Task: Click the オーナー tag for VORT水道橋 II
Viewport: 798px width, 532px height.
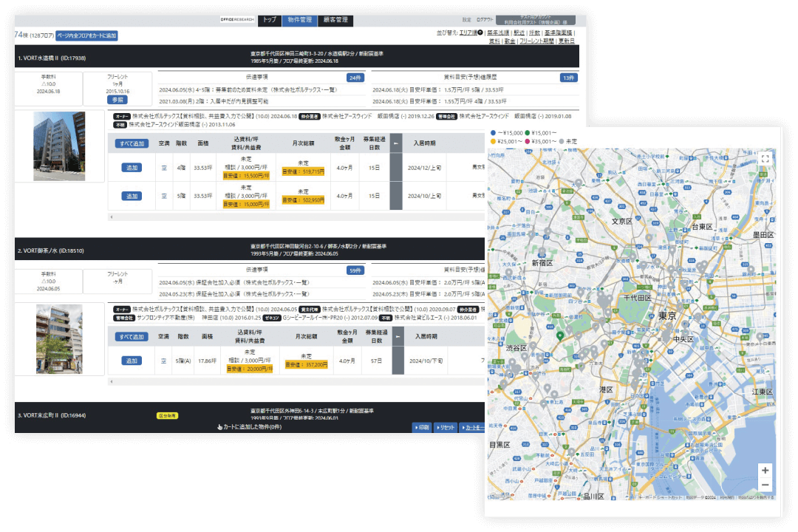Action: pos(122,117)
